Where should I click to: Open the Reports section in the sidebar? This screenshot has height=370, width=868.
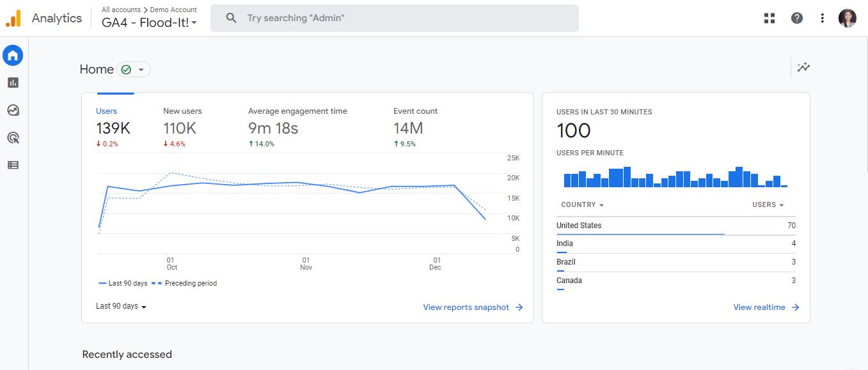[13, 82]
